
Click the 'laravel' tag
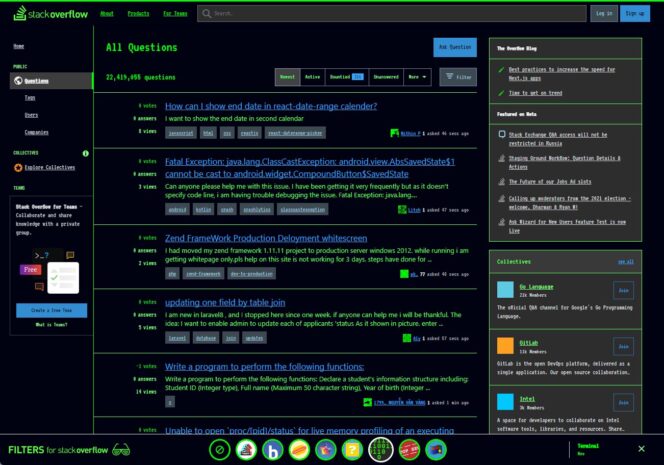click(177, 338)
